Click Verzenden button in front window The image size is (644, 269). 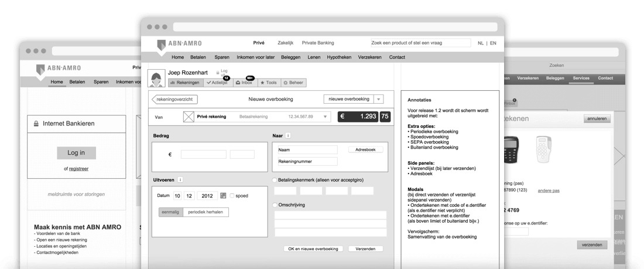[x=365, y=249]
